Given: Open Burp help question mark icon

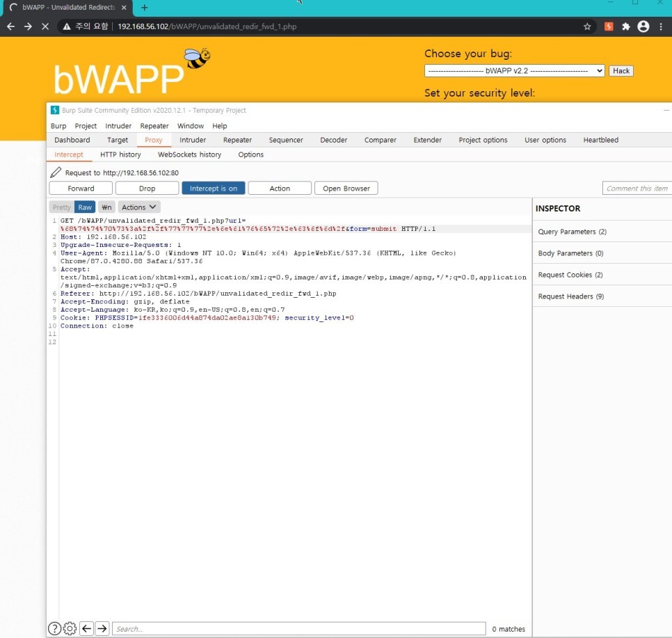Looking at the screenshot, I should tap(54, 628).
